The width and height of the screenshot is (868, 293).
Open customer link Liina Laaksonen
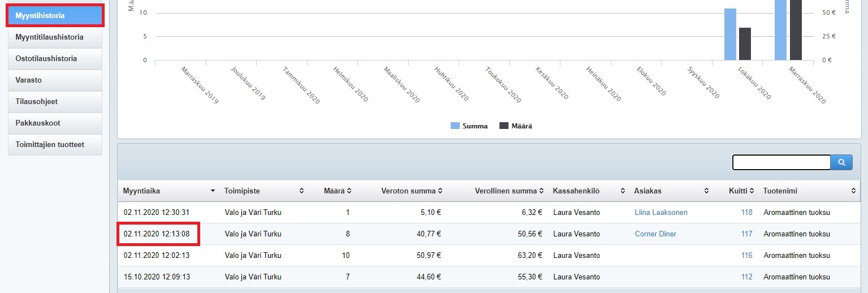(661, 213)
